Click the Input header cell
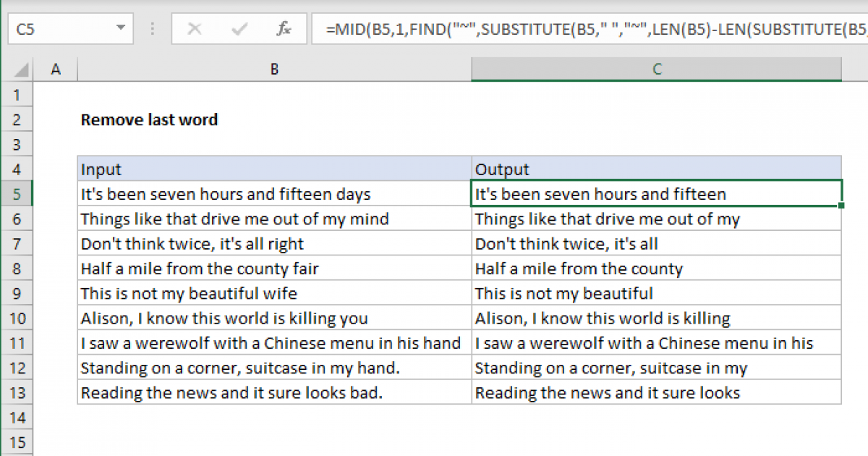868x456 pixels. [x=274, y=169]
